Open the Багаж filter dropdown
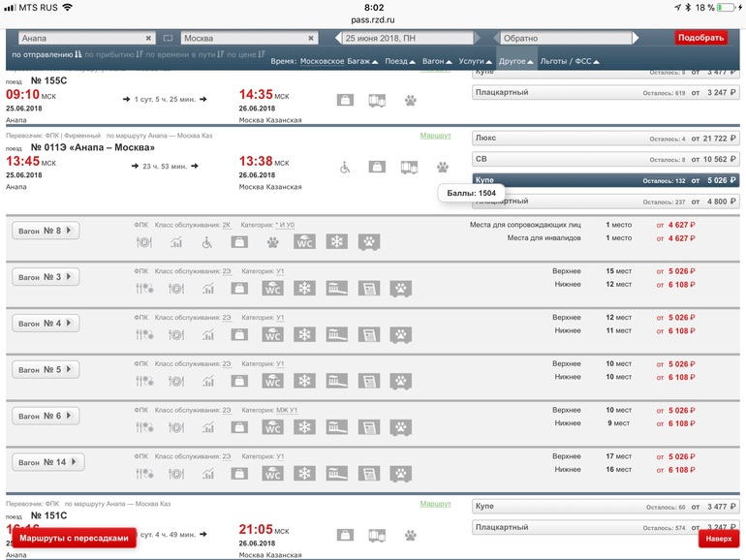Viewport: 746px width, 560px height. (363, 61)
